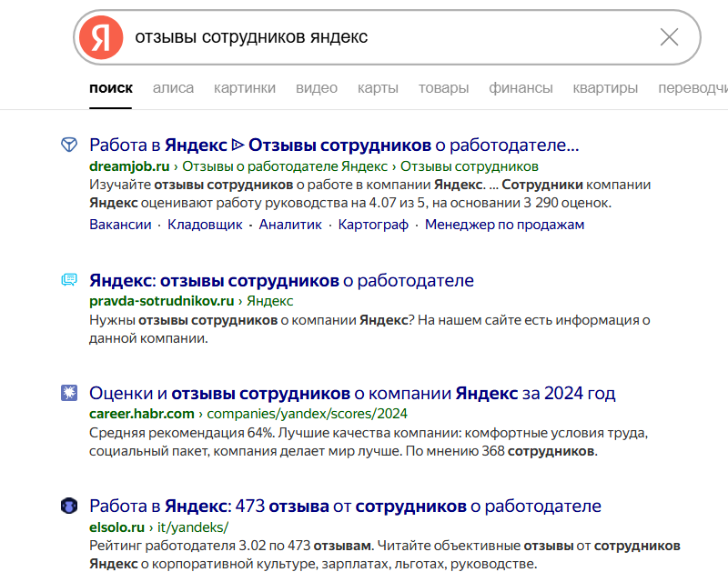Open the Работа в Яндекс: 473 отзыва result

tap(345, 506)
